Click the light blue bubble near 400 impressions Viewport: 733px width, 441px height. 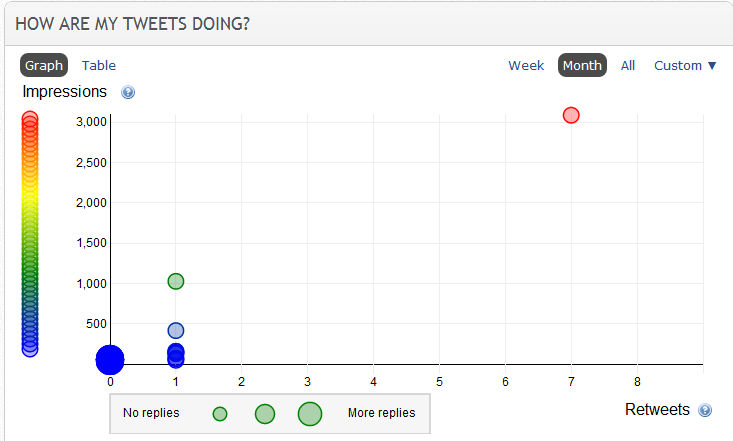click(176, 330)
